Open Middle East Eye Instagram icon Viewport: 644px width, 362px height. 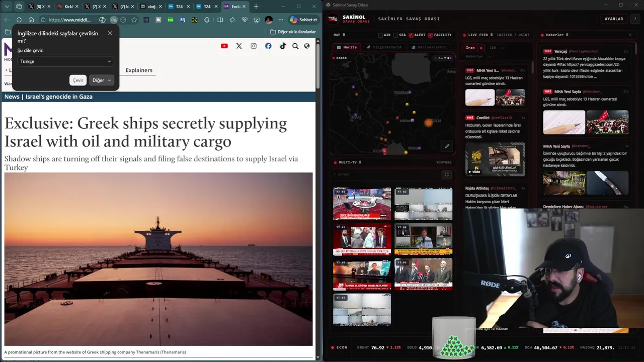pos(254,46)
